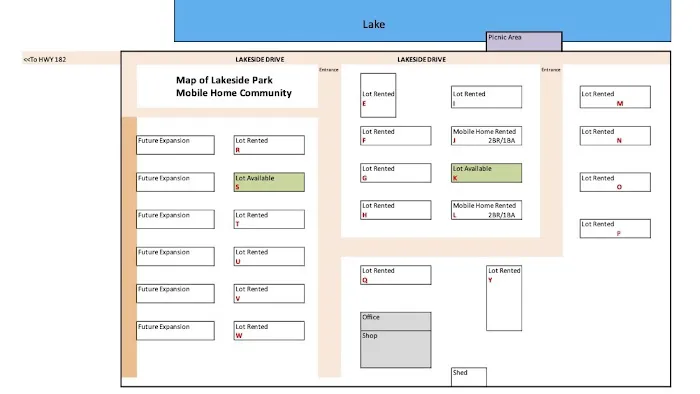Click Lot Rented Y tall box
Screen dimensions: 700x394
tap(504, 298)
